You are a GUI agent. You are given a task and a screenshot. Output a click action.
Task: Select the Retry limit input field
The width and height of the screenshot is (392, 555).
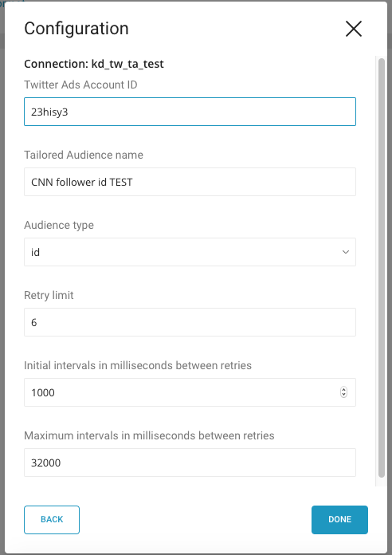point(190,322)
